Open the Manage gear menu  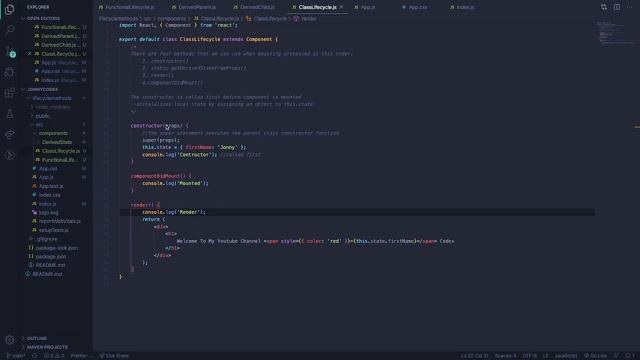tap(9, 340)
